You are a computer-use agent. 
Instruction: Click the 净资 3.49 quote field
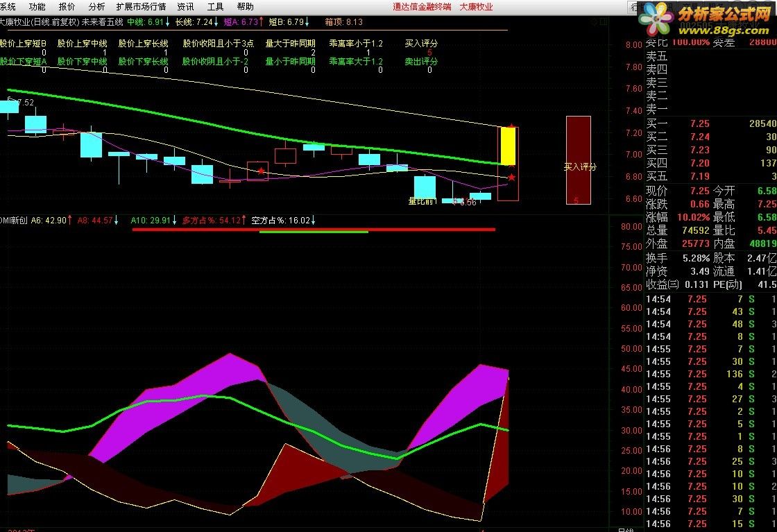pos(678,271)
